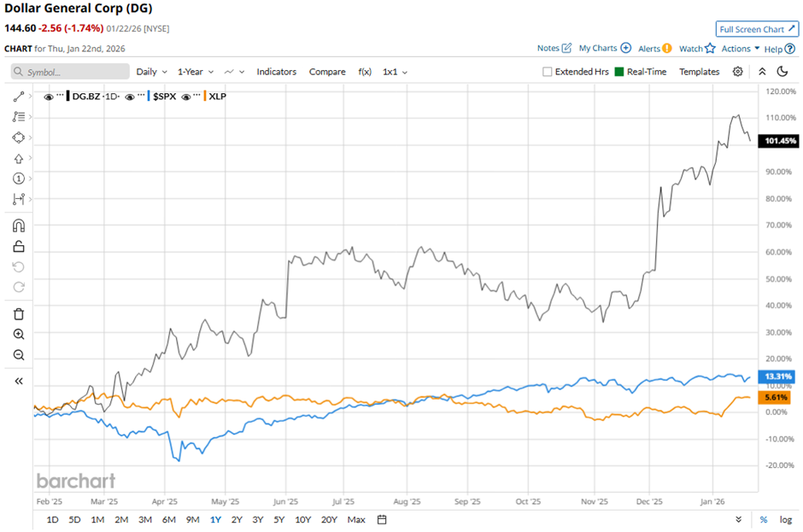Select the 10Y range button
803x532 pixels.
[x=302, y=520]
